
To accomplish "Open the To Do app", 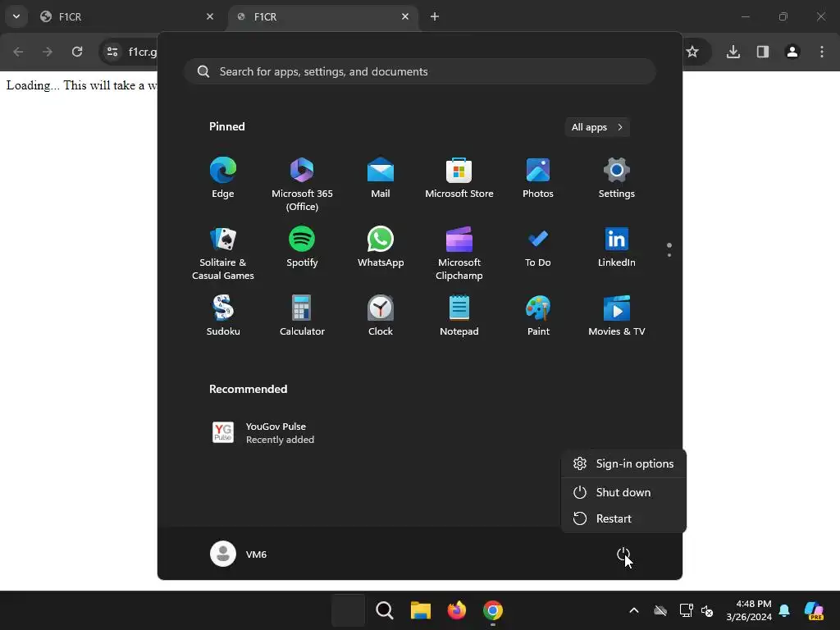I will click(x=538, y=247).
